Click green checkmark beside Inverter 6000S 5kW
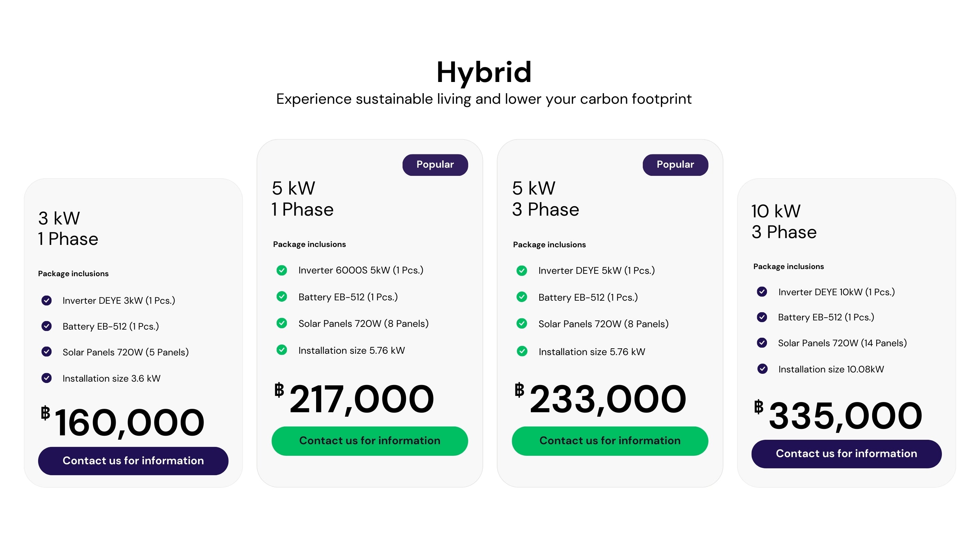This screenshot has width=980, height=551. click(281, 270)
